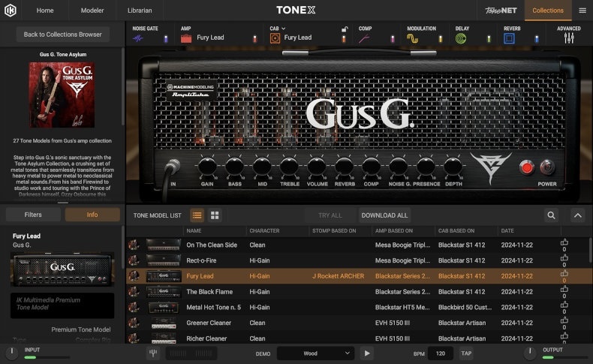Toggle the Cab bypass indicator
This screenshot has width=593, height=364.
(x=344, y=38)
